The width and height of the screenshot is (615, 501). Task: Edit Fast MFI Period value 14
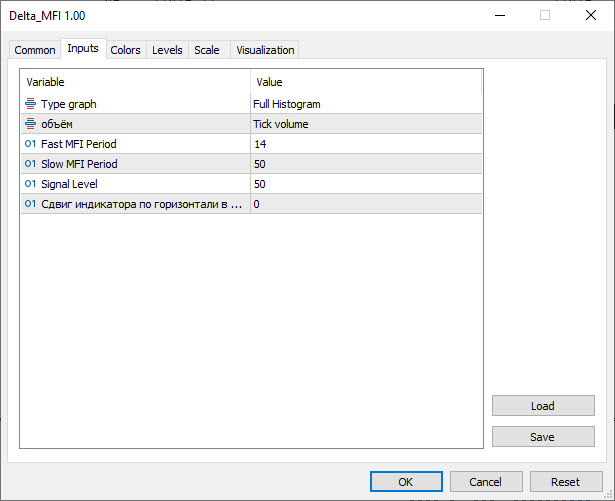point(366,144)
